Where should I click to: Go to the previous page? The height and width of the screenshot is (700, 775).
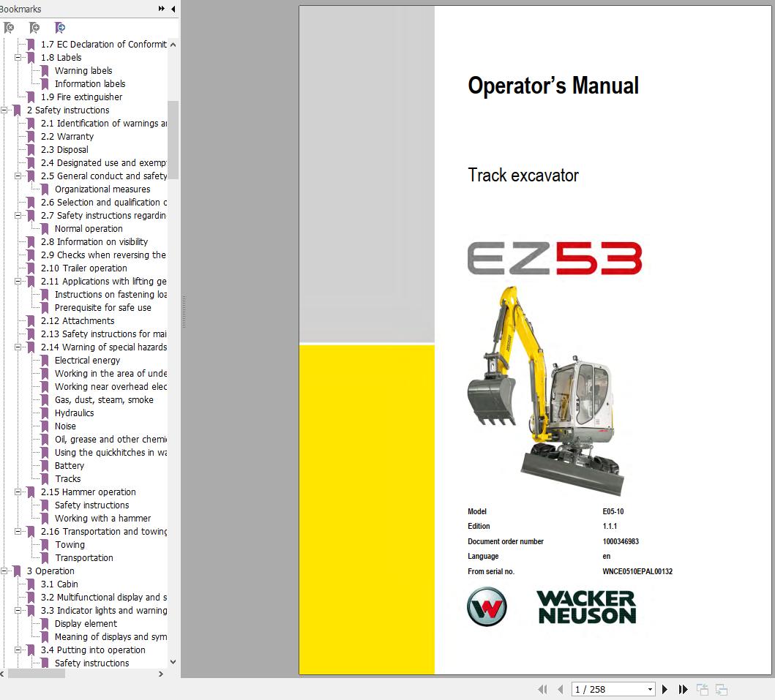click(561, 689)
